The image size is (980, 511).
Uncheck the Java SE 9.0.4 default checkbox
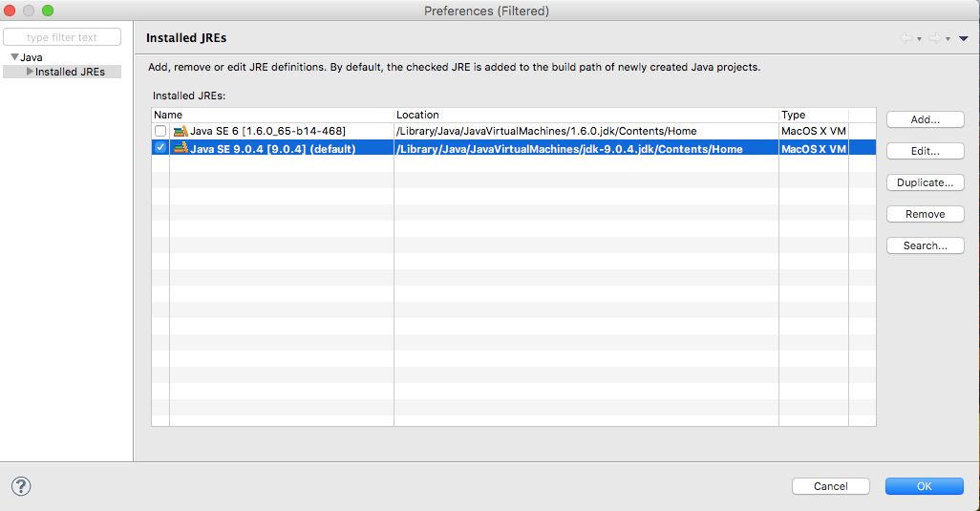[x=160, y=147]
